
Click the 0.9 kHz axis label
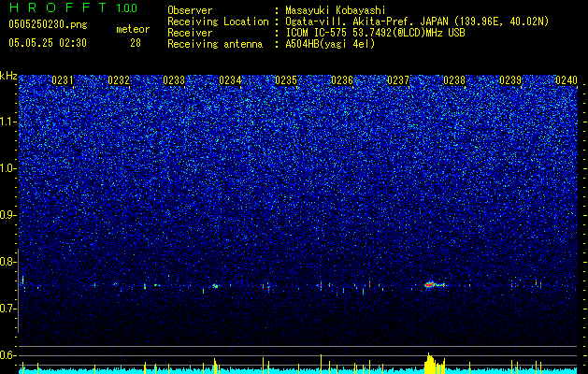point(8,215)
